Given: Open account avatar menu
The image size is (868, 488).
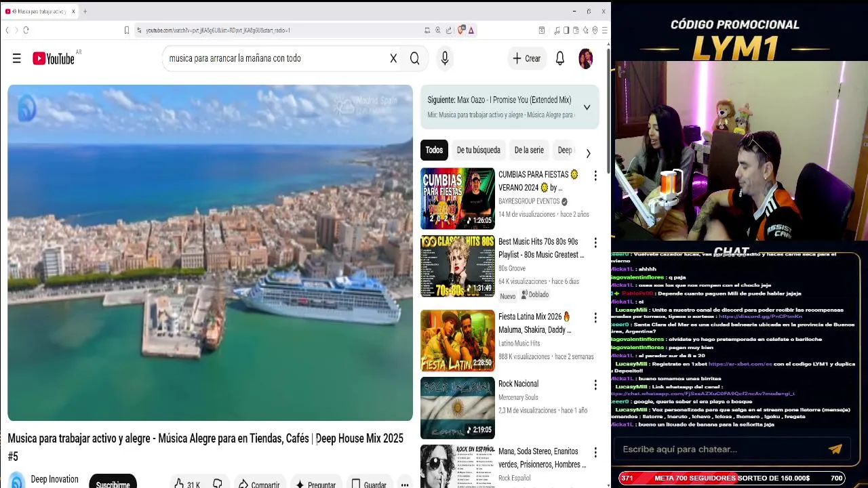Looking at the screenshot, I should (x=585, y=59).
